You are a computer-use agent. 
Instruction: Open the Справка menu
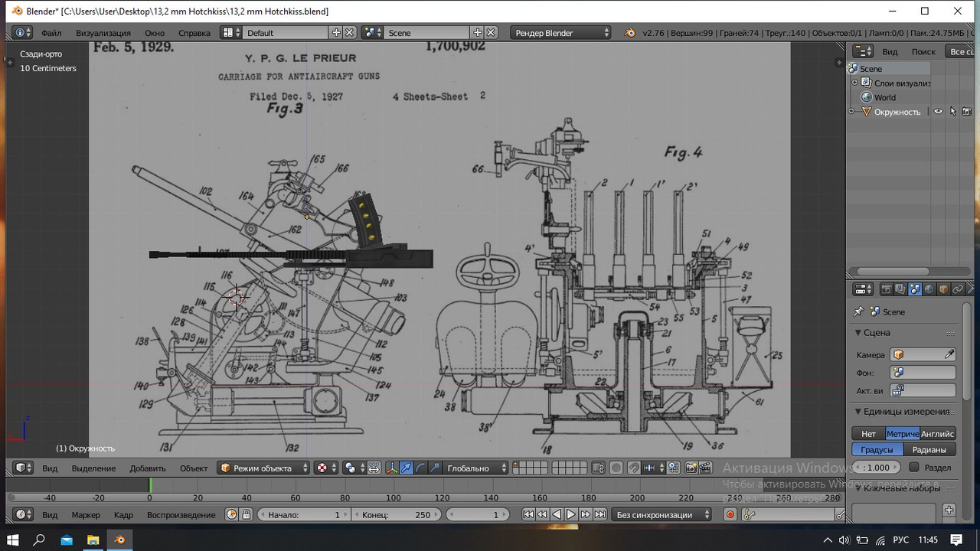[194, 33]
